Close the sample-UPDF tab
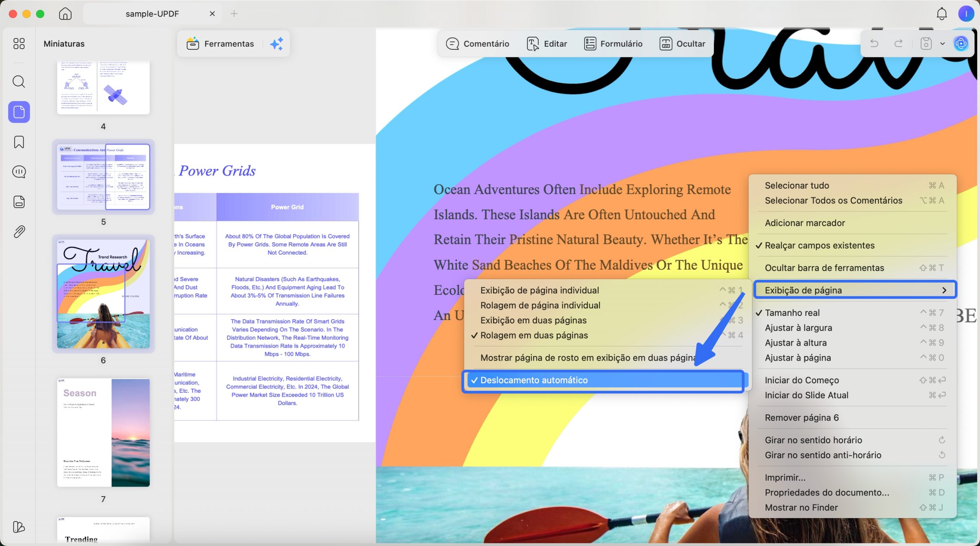 click(x=212, y=14)
